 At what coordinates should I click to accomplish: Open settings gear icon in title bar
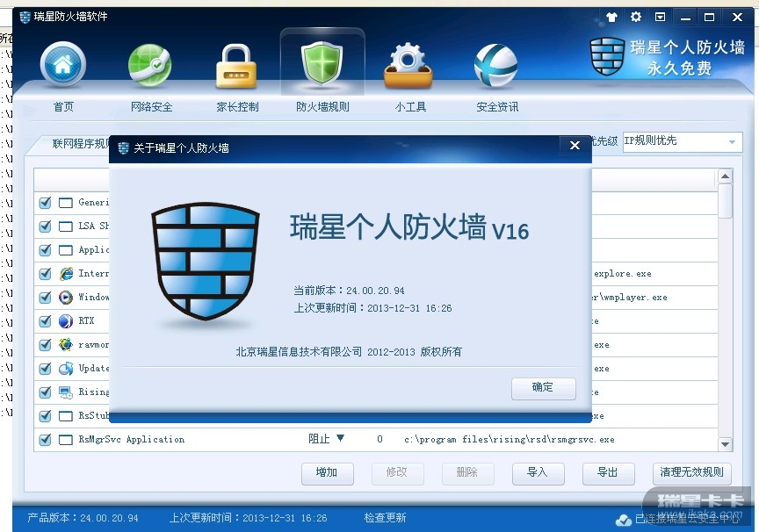pyautogui.click(x=635, y=17)
